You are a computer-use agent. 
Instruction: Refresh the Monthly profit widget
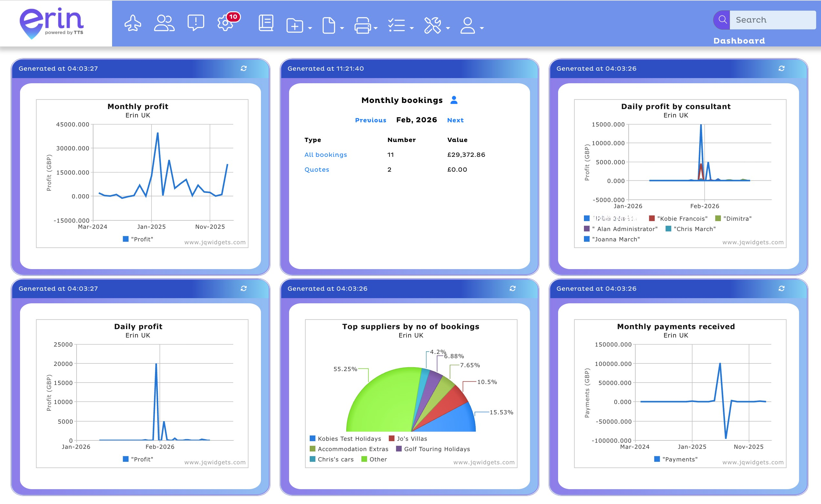click(243, 68)
